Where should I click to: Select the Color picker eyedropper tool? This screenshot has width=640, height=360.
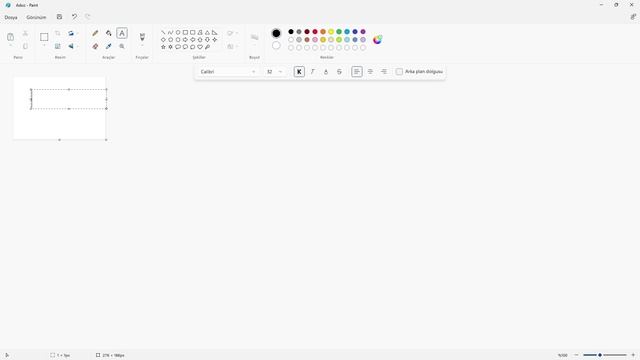[x=109, y=47]
